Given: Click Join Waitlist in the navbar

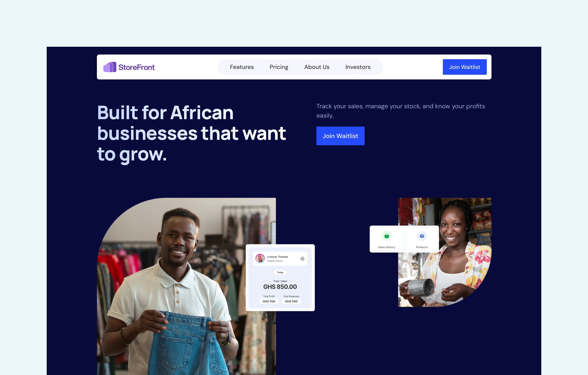Looking at the screenshot, I should [464, 67].
